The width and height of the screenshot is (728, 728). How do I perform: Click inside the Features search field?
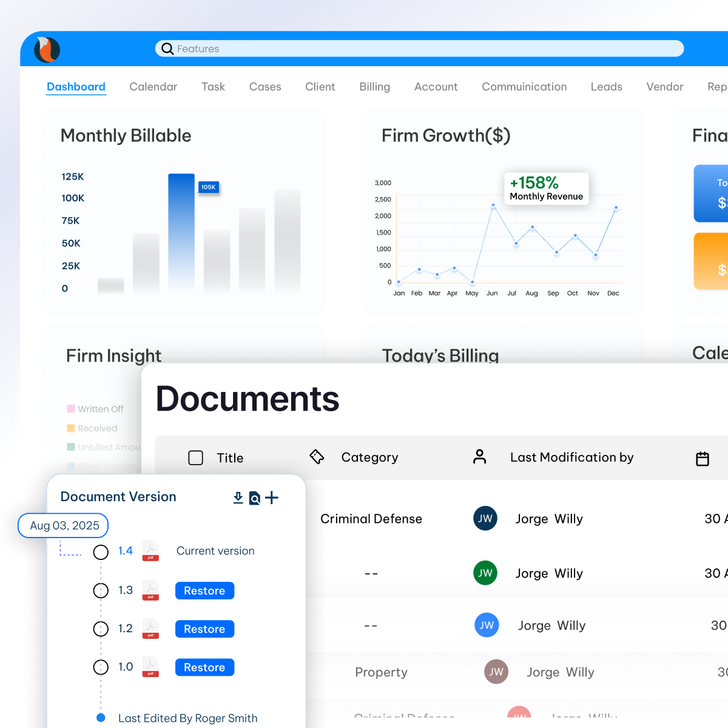tap(419, 49)
